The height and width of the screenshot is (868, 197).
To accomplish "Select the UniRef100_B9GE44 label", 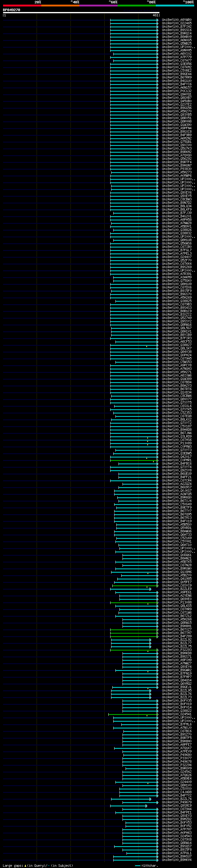I will pos(176,74).
